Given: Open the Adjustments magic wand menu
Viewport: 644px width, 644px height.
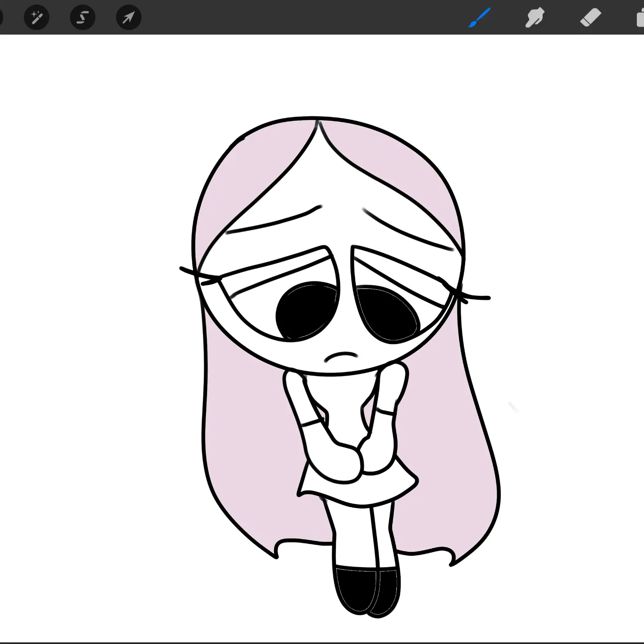Looking at the screenshot, I should pos(36,17).
